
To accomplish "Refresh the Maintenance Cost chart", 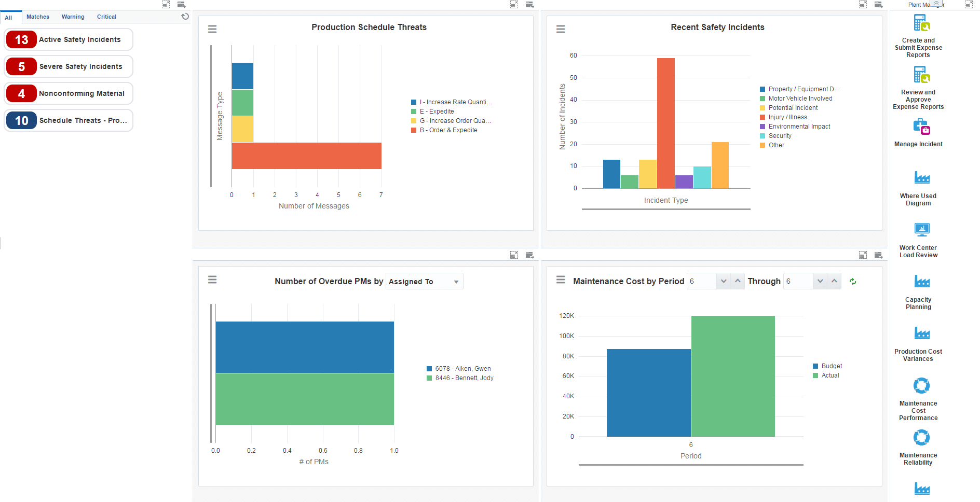I will point(852,282).
